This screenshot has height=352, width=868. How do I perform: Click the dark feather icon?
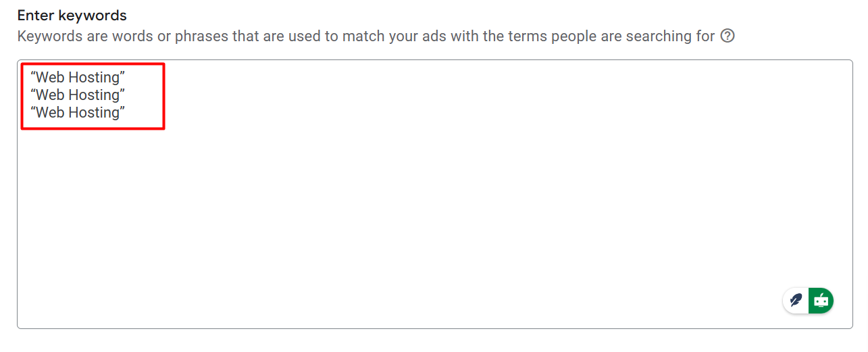(796, 300)
